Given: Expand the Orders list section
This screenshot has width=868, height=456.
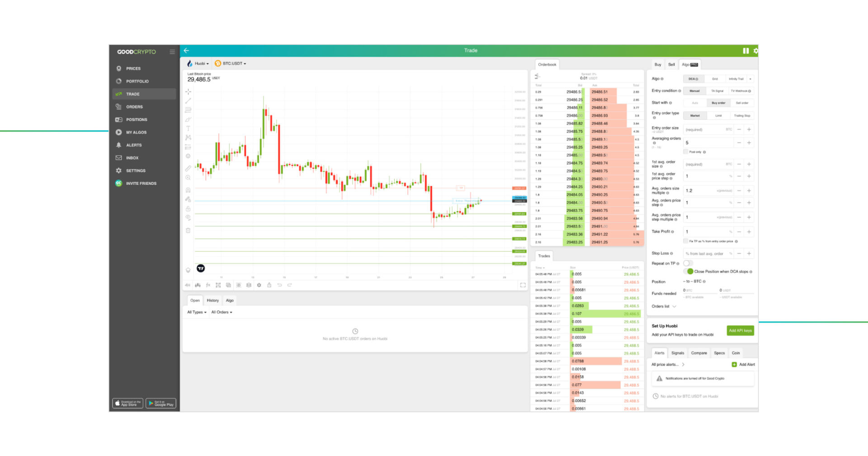Looking at the screenshot, I should coord(664,307).
